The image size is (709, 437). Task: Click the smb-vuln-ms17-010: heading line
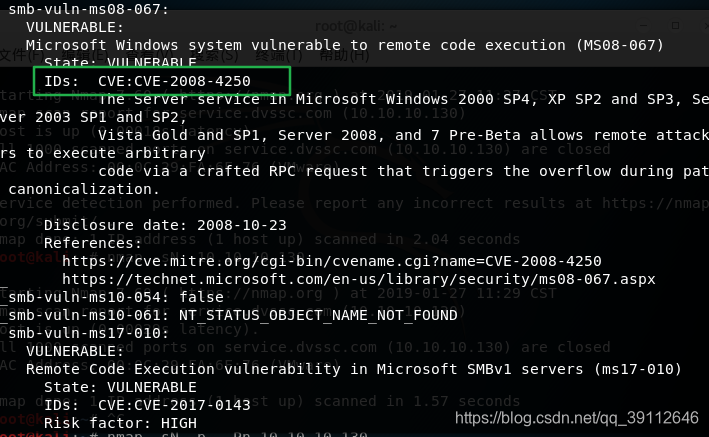pyautogui.click(x=89, y=333)
